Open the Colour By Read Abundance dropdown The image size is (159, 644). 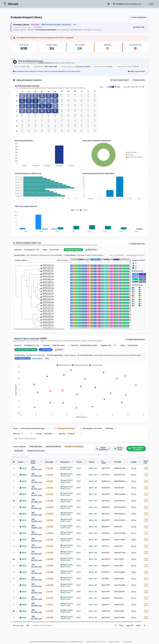coord(90,346)
